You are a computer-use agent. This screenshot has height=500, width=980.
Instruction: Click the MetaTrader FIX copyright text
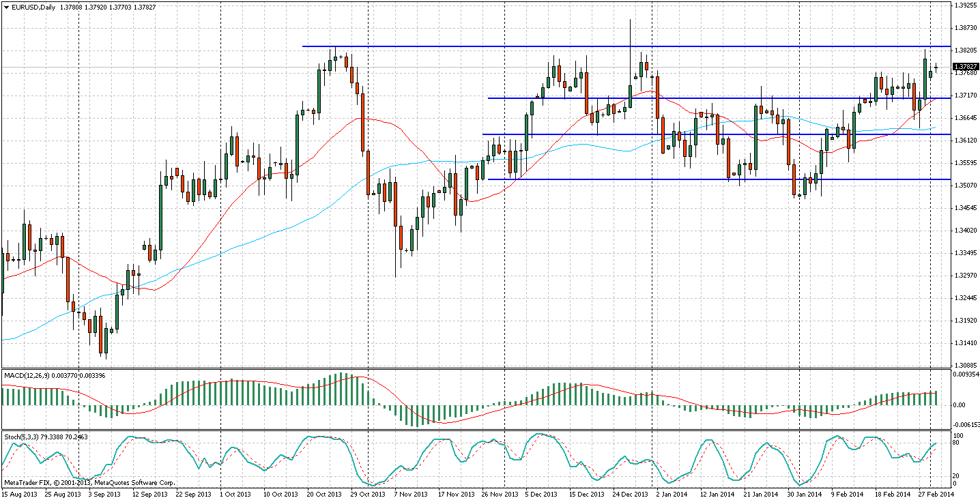[89, 482]
